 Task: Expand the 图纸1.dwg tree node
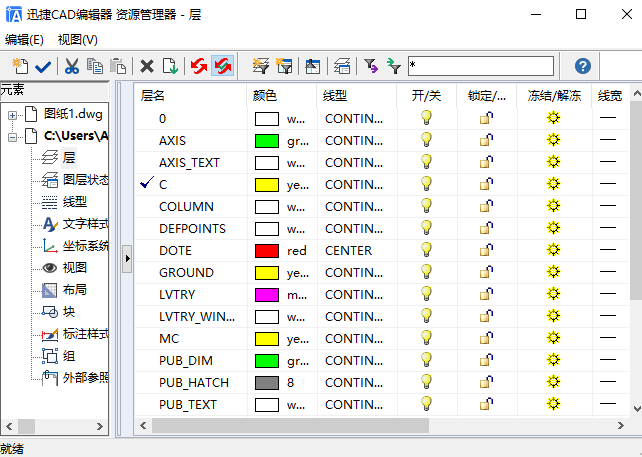[x=12, y=115]
